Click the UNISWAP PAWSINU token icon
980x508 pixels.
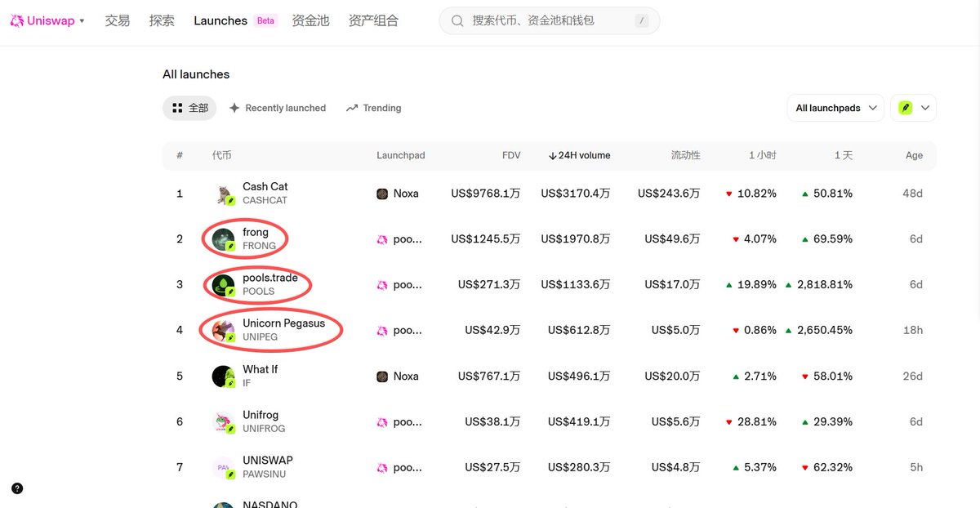coord(224,468)
